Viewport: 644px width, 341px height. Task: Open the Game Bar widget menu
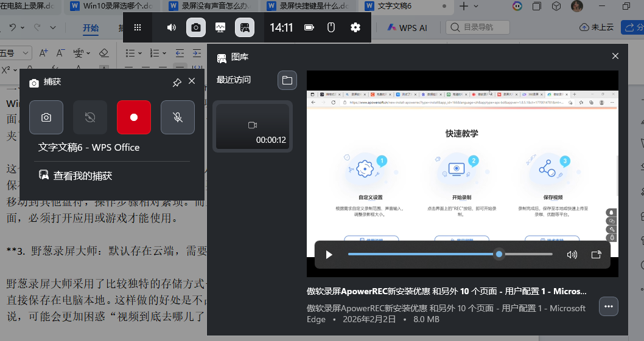click(138, 27)
